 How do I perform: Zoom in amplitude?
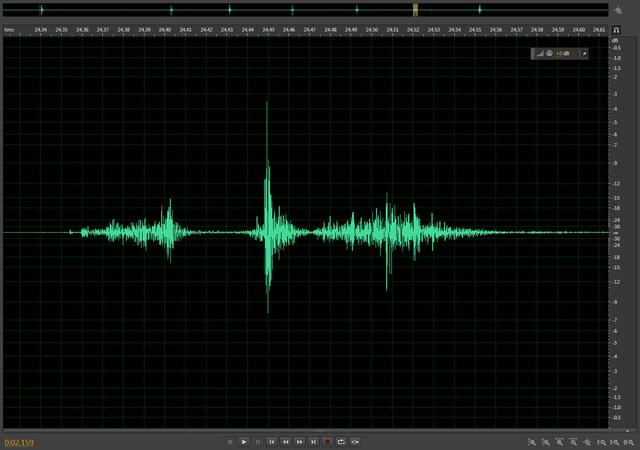coord(532,442)
